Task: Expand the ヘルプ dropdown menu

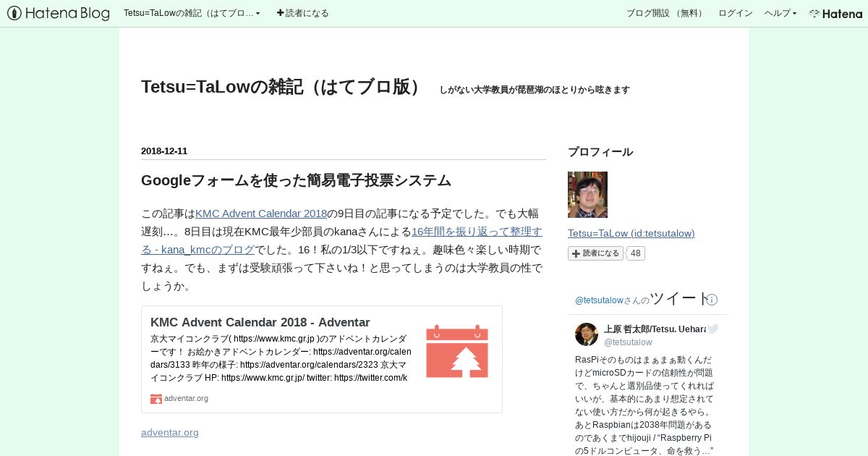Action: coord(780,13)
